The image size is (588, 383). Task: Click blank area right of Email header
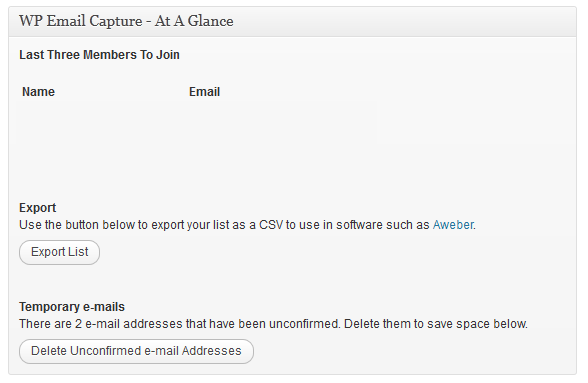pyautogui.click(x=394, y=92)
